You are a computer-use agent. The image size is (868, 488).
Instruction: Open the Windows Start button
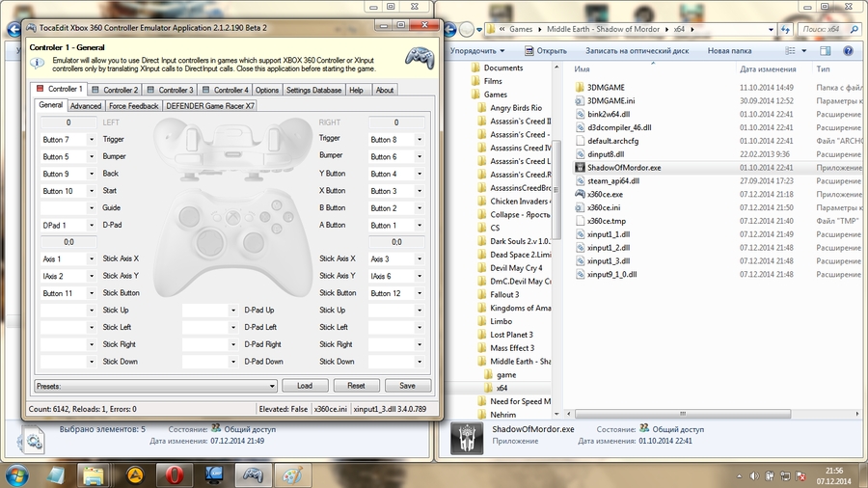(x=18, y=474)
